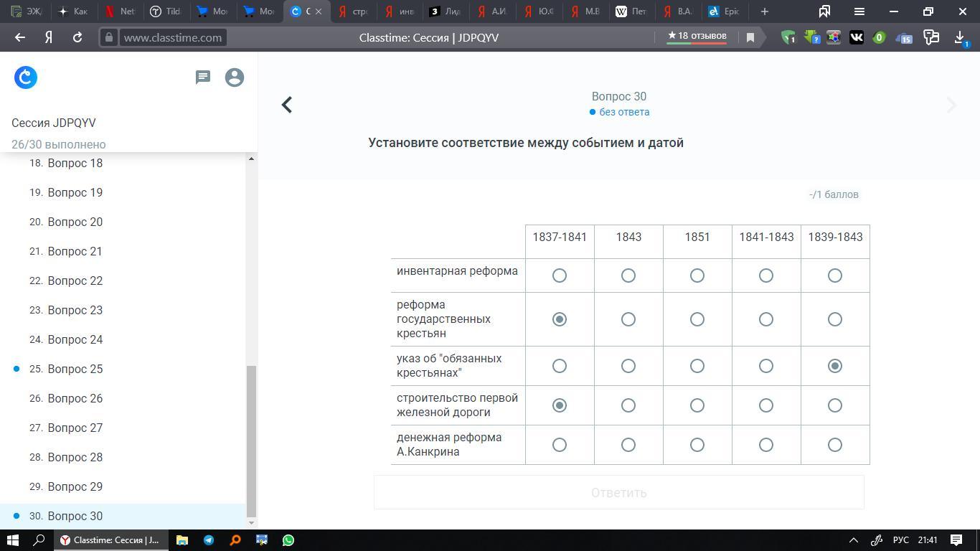Open the Yandex home button

click(49, 37)
